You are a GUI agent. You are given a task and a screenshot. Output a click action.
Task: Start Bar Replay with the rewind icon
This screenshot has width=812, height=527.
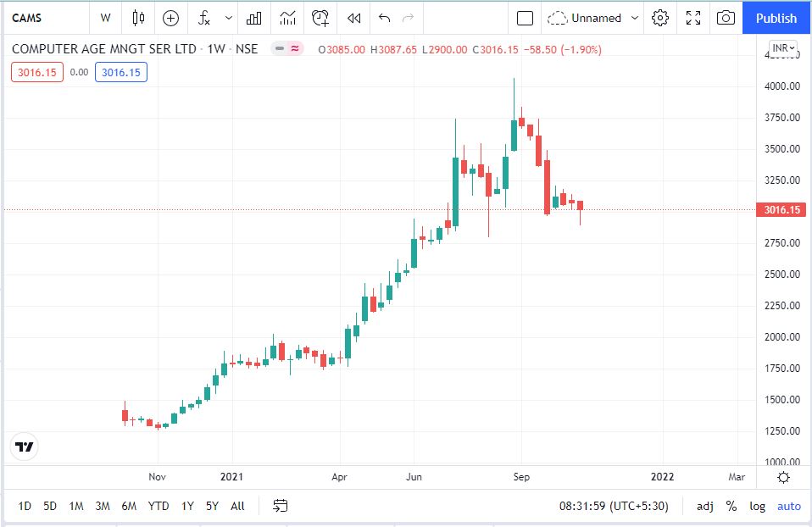click(354, 18)
